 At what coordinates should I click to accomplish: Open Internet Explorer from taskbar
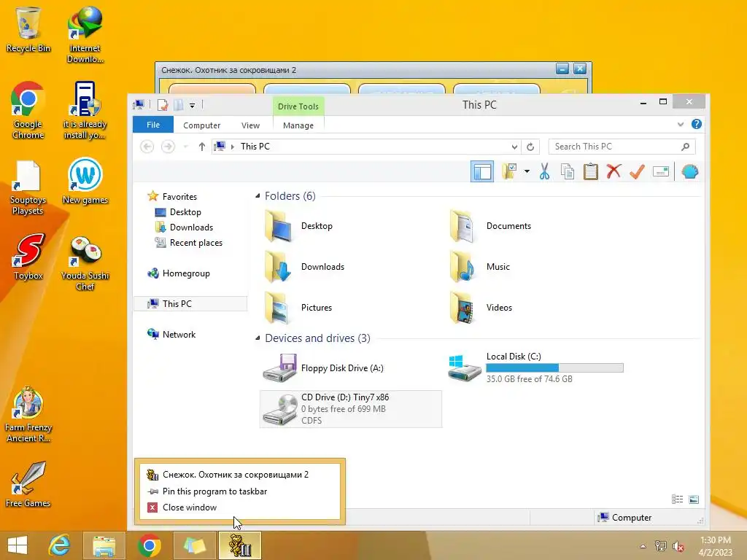pyautogui.click(x=60, y=545)
